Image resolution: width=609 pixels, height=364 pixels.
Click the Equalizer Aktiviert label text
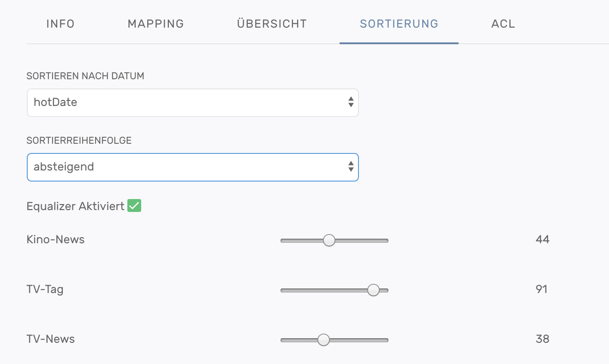75,206
